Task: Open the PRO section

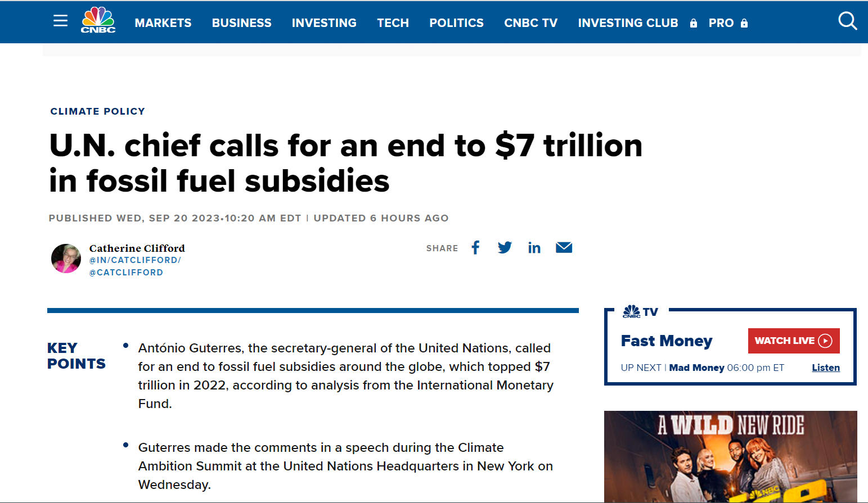Action: coord(721,23)
